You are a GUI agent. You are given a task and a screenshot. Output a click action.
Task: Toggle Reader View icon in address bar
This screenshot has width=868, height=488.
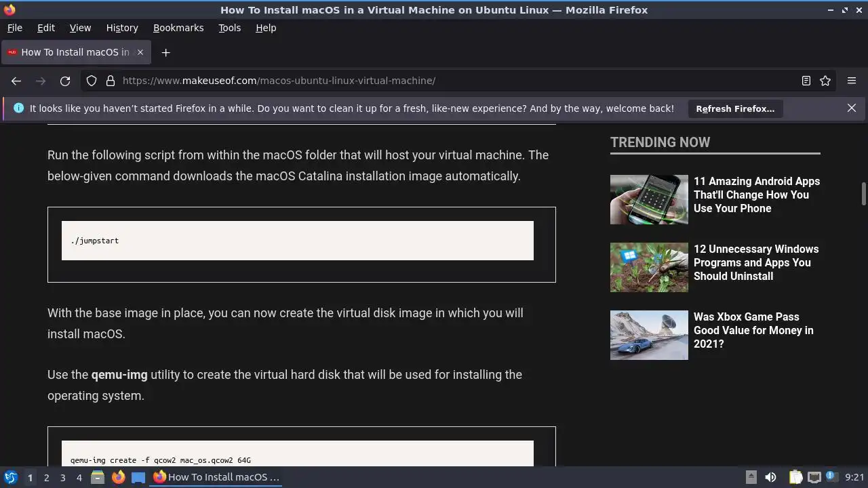806,81
